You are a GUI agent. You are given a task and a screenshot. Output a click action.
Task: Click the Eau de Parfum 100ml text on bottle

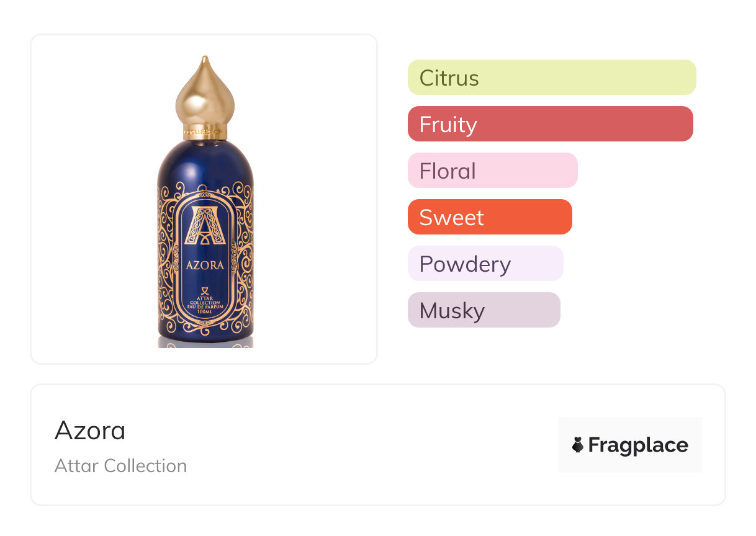pyautogui.click(x=205, y=310)
